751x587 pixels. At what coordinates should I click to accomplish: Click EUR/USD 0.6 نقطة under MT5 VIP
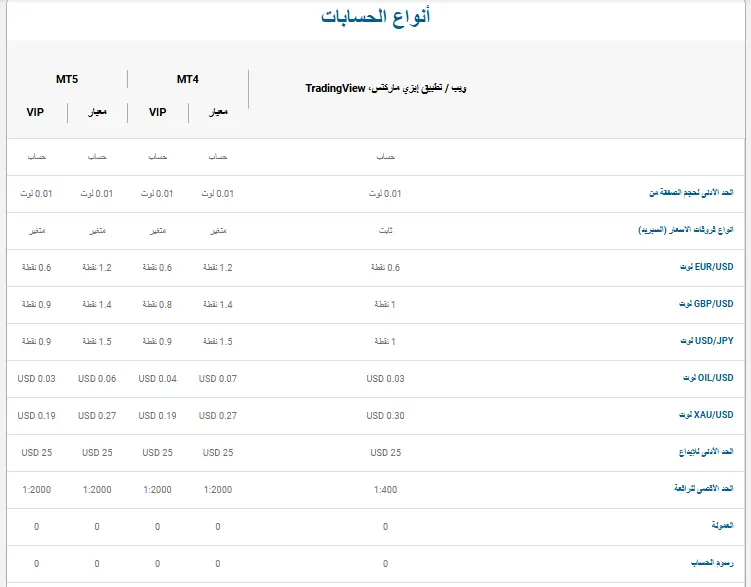coord(36,268)
